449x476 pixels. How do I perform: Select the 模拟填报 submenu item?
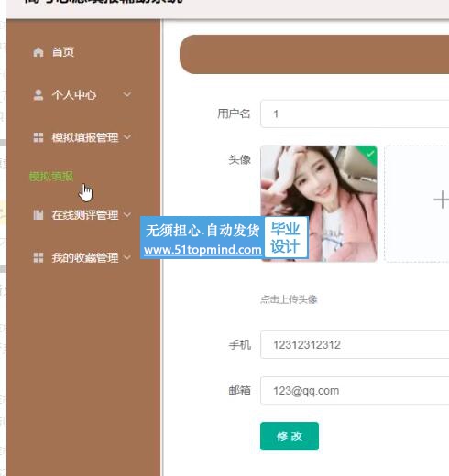[x=51, y=177]
